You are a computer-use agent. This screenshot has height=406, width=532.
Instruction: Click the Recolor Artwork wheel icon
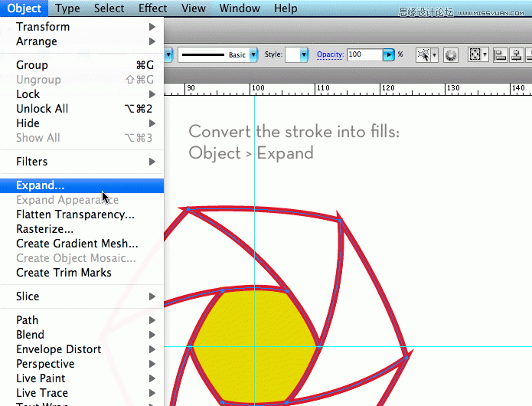(451, 54)
